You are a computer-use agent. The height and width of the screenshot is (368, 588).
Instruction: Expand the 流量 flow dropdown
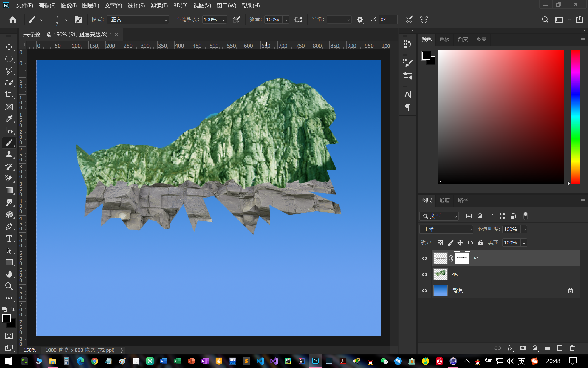tap(286, 20)
